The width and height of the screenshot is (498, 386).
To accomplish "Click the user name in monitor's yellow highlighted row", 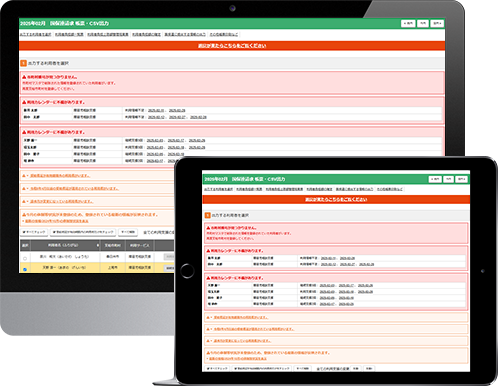I will pyautogui.click(x=64, y=267).
